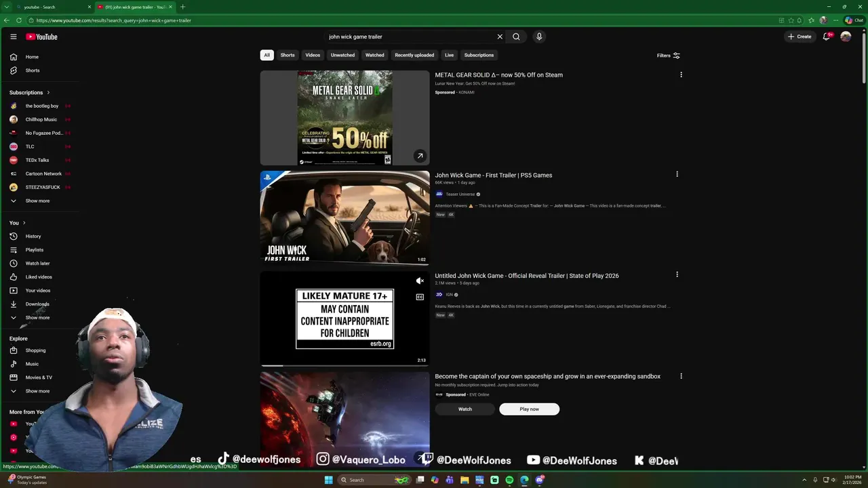The image size is (868, 488).
Task: Expand Show more under Explore
Action: 39,391
